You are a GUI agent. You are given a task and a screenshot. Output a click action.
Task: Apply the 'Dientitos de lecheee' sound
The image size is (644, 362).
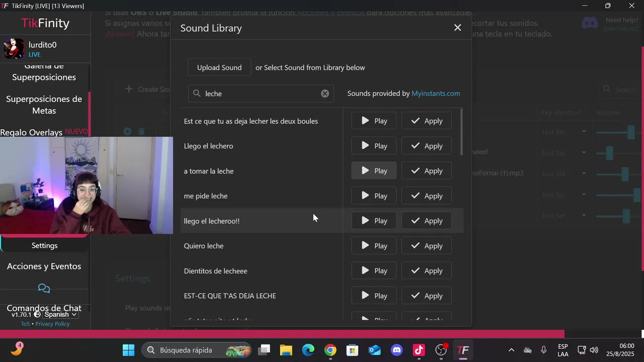click(x=427, y=270)
